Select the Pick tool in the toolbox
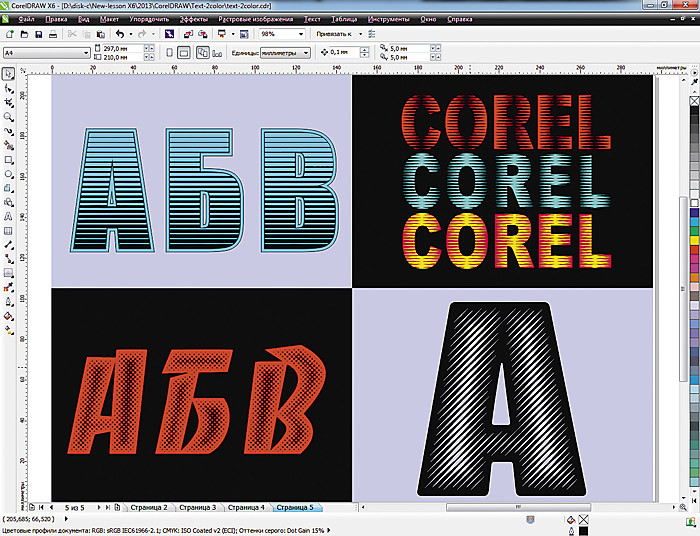The width and height of the screenshot is (700, 536). pos(8,74)
